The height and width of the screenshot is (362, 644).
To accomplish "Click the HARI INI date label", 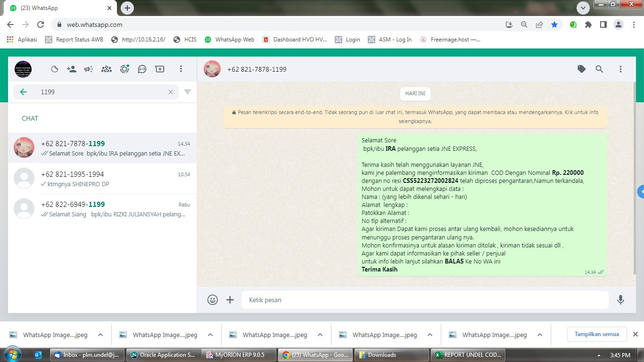I will click(415, 94).
